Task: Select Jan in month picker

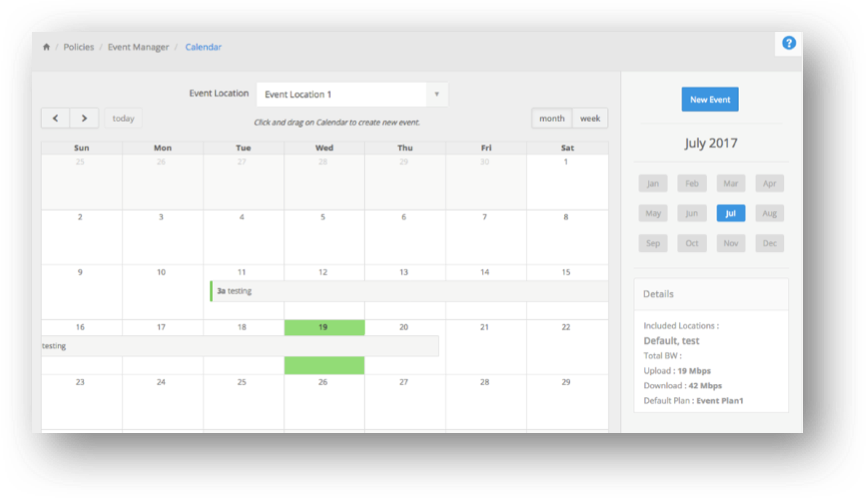Action: pos(652,184)
